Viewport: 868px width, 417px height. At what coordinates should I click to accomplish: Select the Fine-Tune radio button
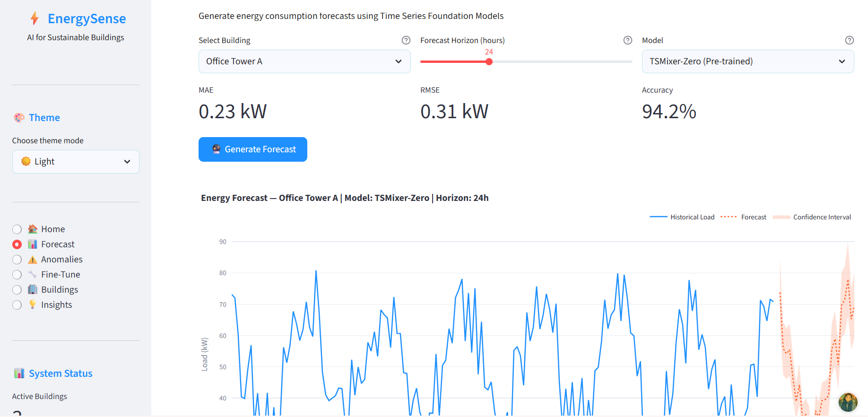pyautogui.click(x=17, y=275)
